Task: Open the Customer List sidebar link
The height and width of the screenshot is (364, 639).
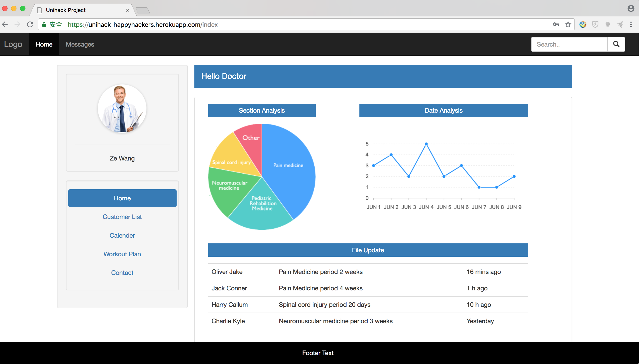Action: click(x=122, y=217)
